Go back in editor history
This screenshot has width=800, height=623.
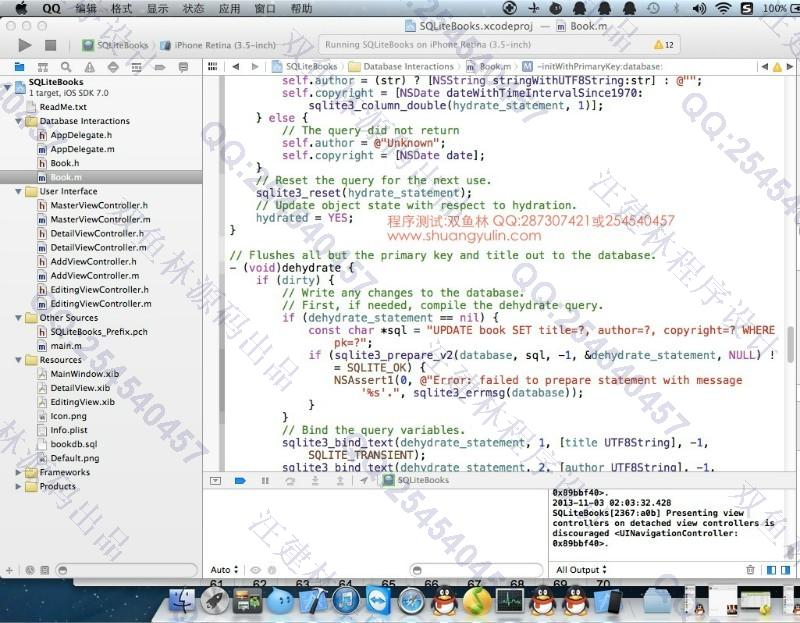pyautogui.click(x=236, y=66)
